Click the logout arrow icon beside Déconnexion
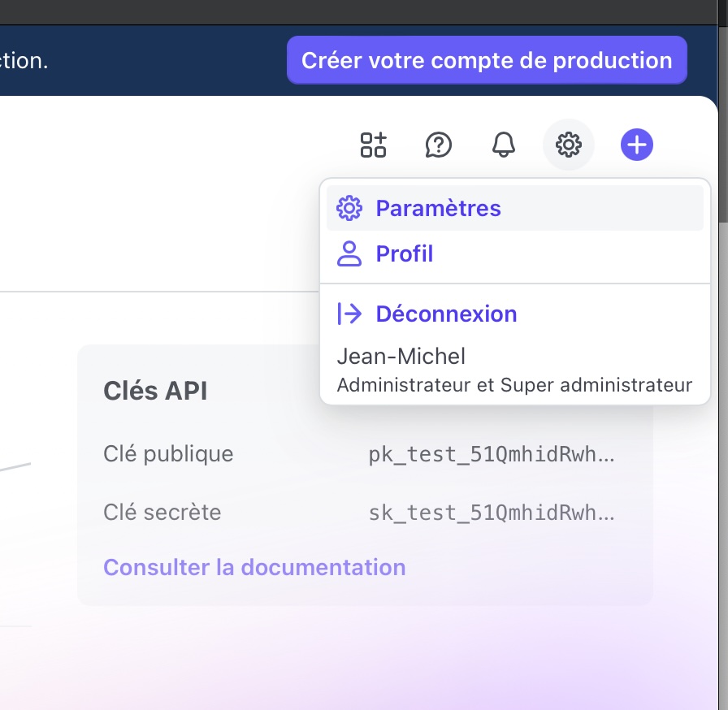 349,314
